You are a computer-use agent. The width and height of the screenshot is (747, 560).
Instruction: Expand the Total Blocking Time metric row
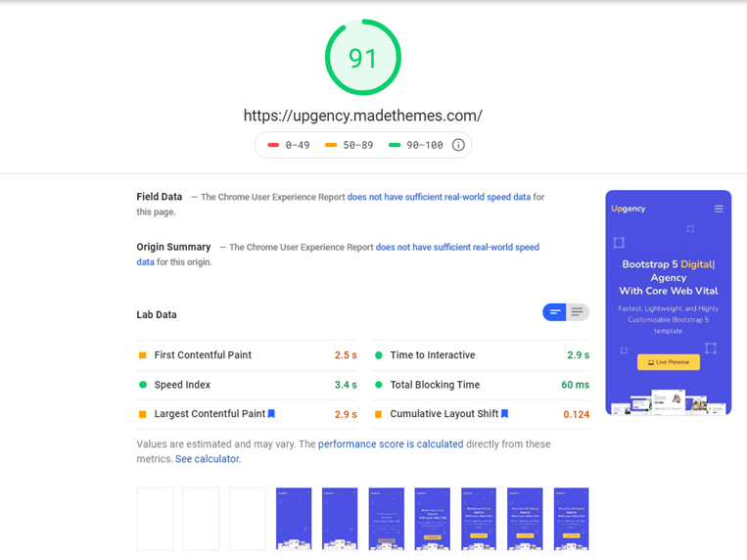[482, 385]
